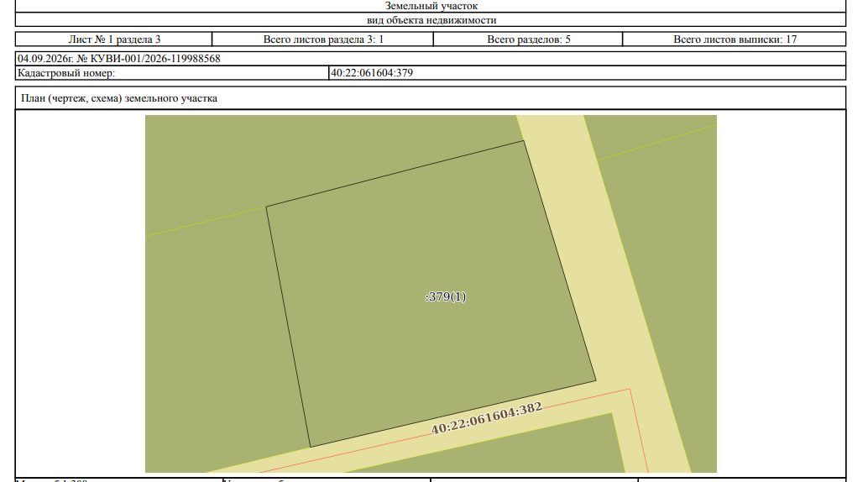Click cadastral number value 40:22:061604:379
The height and width of the screenshot is (482, 868).
point(372,73)
